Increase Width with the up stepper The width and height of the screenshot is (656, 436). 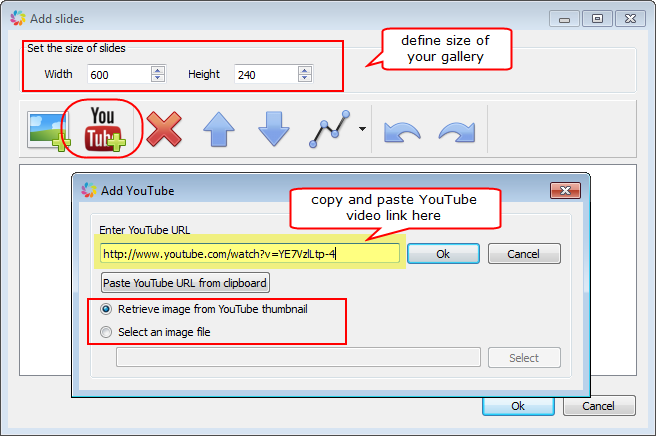(x=158, y=70)
